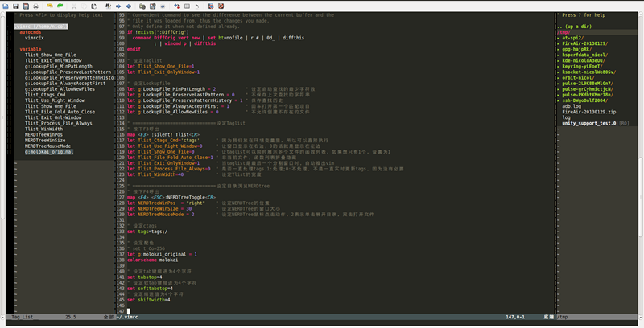Click the right-side vertical scrollbar
The height and width of the screenshot is (328, 644).
point(640,161)
